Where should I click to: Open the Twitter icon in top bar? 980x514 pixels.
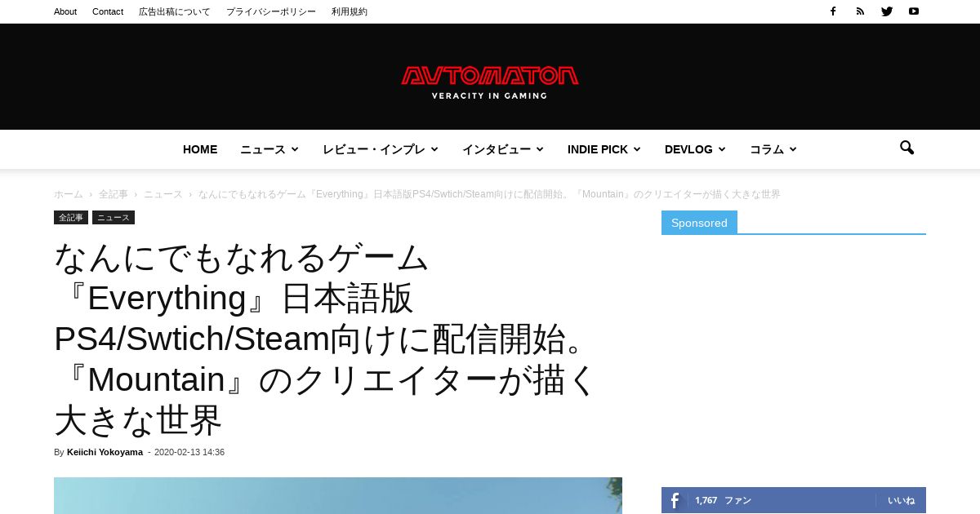(887, 11)
